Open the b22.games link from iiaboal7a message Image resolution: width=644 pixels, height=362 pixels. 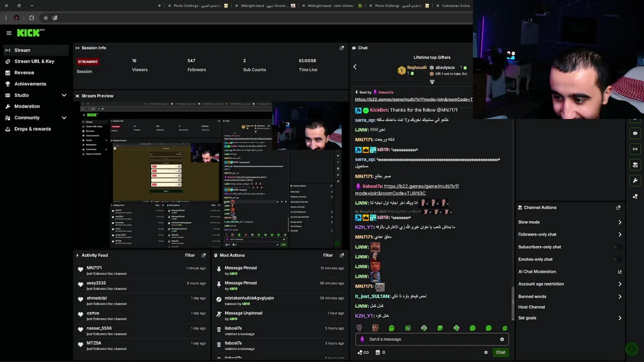pyautogui.click(x=407, y=190)
